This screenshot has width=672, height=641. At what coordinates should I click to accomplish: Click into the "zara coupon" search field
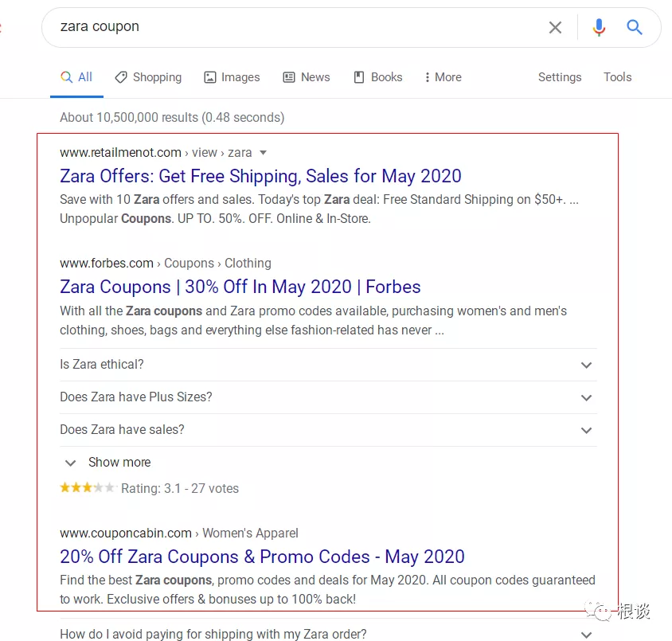(x=295, y=27)
